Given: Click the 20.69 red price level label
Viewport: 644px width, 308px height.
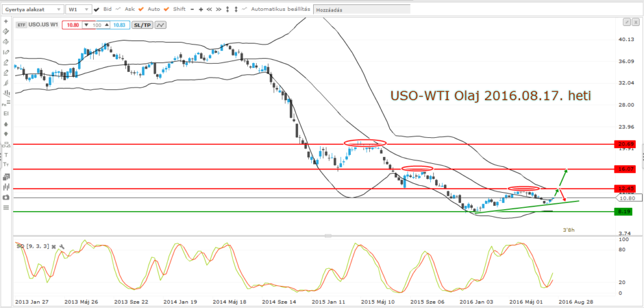Looking at the screenshot, I should click(625, 144).
